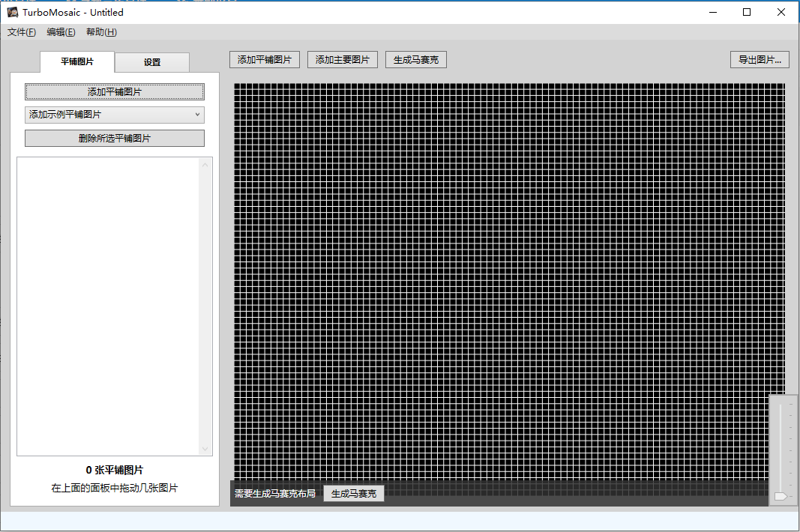This screenshot has height=532, width=800.
Task: Open the 编辑(E) menu
Action: (x=61, y=32)
